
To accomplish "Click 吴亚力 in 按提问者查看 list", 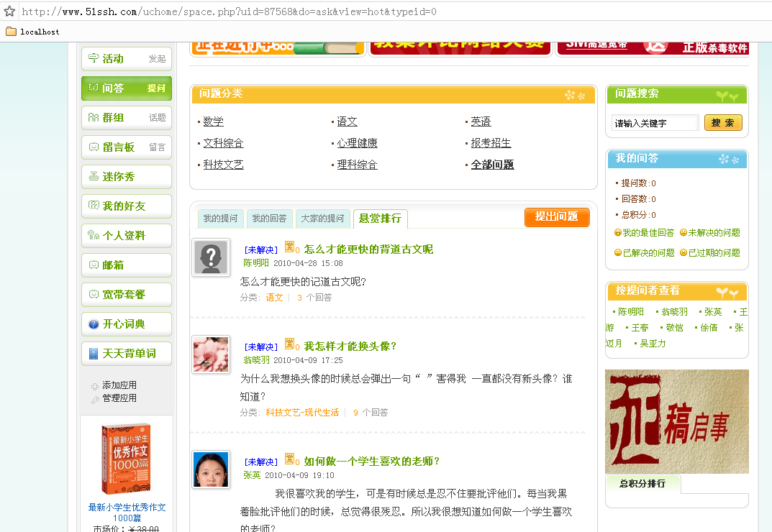I will pyautogui.click(x=653, y=344).
